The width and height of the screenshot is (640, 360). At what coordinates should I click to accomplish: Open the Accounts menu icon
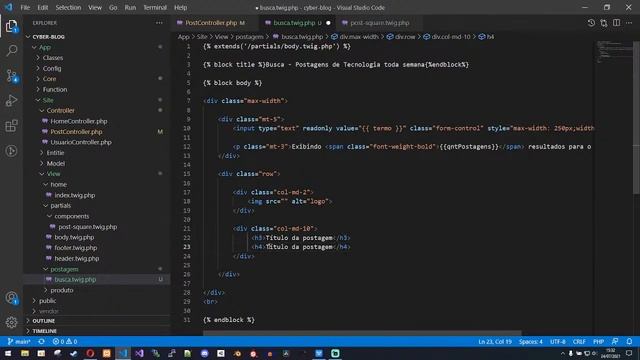pyautogui.click(x=11, y=298)
